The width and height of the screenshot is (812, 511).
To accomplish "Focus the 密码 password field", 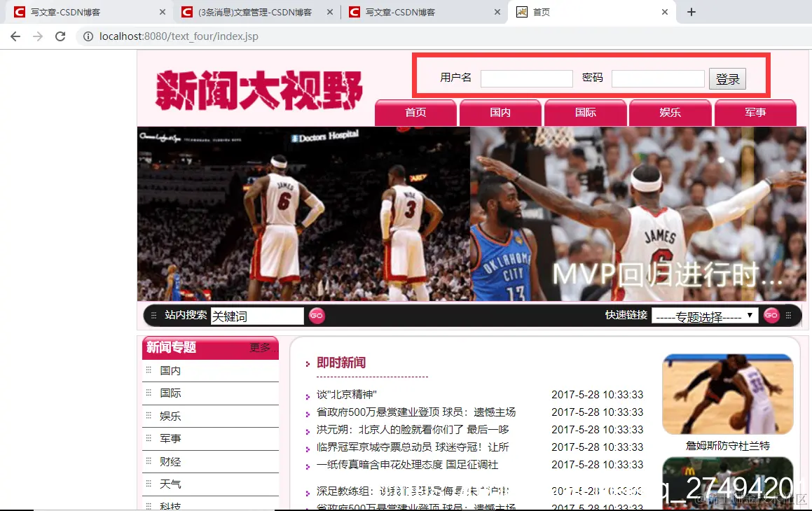I will coord(658,78).
